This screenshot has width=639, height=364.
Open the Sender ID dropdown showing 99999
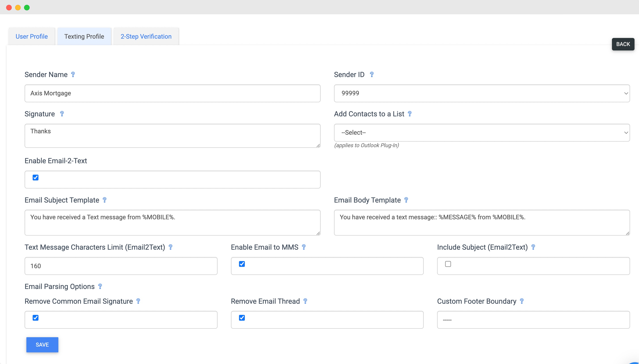click(482, 93)
